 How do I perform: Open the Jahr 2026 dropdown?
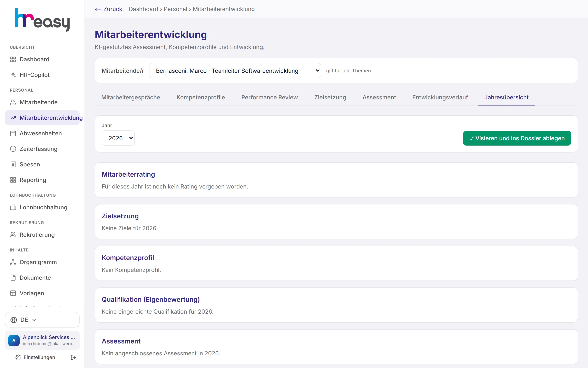(118, 138)
